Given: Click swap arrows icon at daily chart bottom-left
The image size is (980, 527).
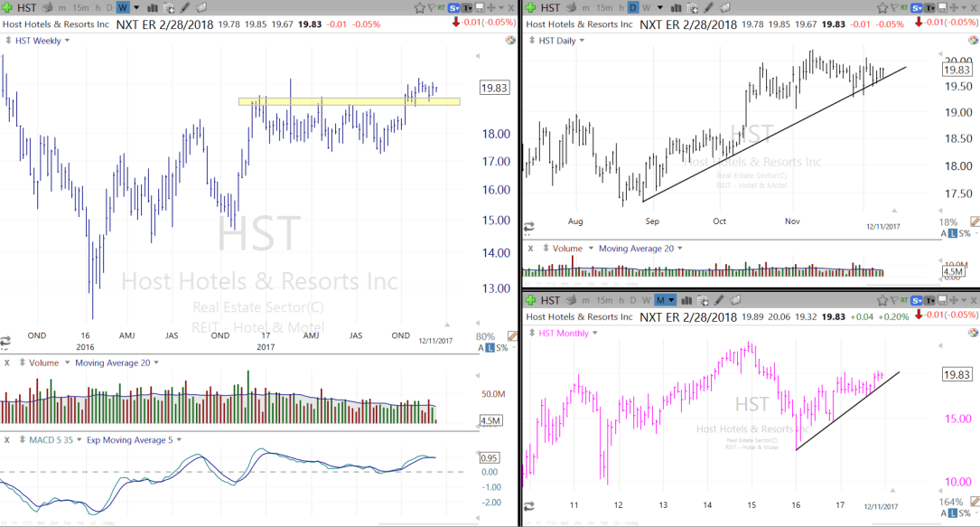Looking at the screenshot, I should point(528,227).
